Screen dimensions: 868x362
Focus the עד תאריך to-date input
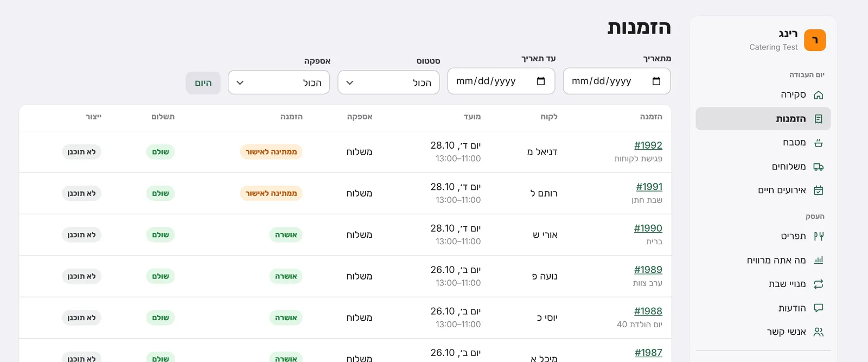click(501, 81)
